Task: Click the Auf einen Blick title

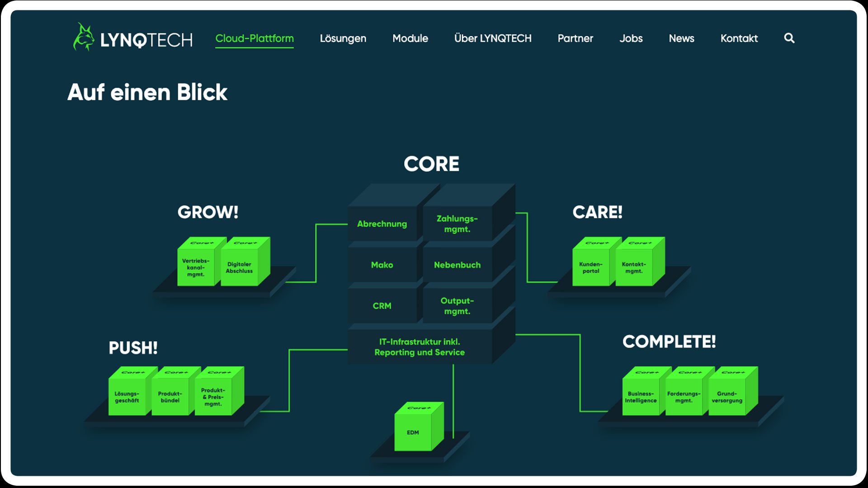Action: point(147,92)
